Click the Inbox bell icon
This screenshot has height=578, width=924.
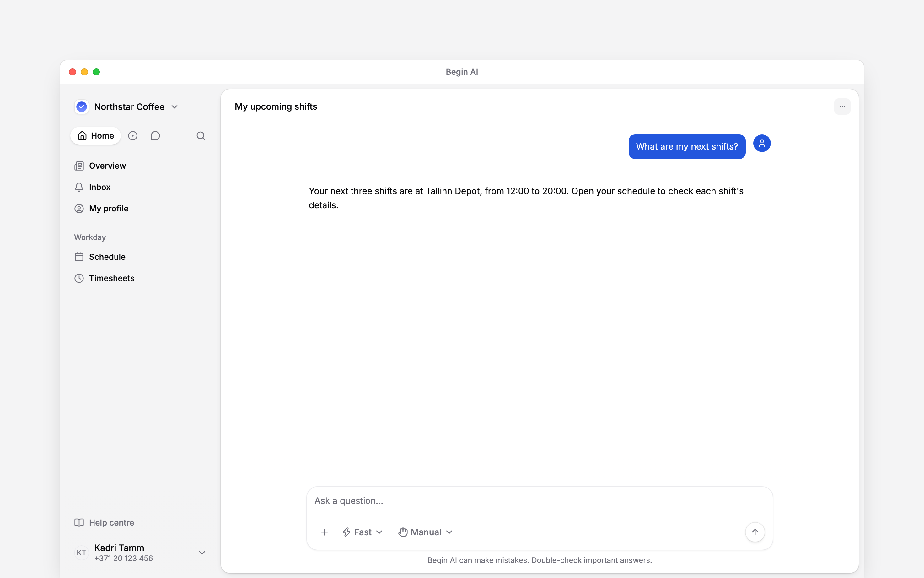[79, 187]
